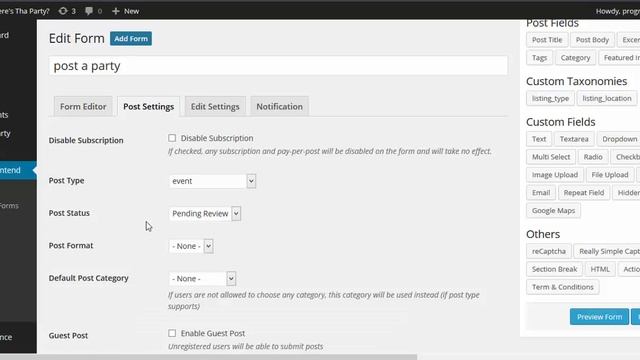This screenshot has width=640, height=360.
Task: Add the File Upload custom field
Action: [610, 175]
